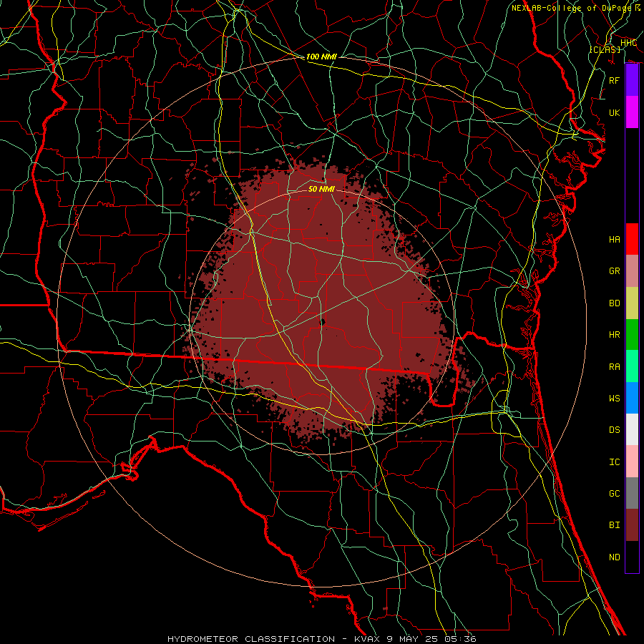Pick the HR green legend swatch
Viewport: 644px width, 644px height.
pyautogui.click(x=632, y=335)
